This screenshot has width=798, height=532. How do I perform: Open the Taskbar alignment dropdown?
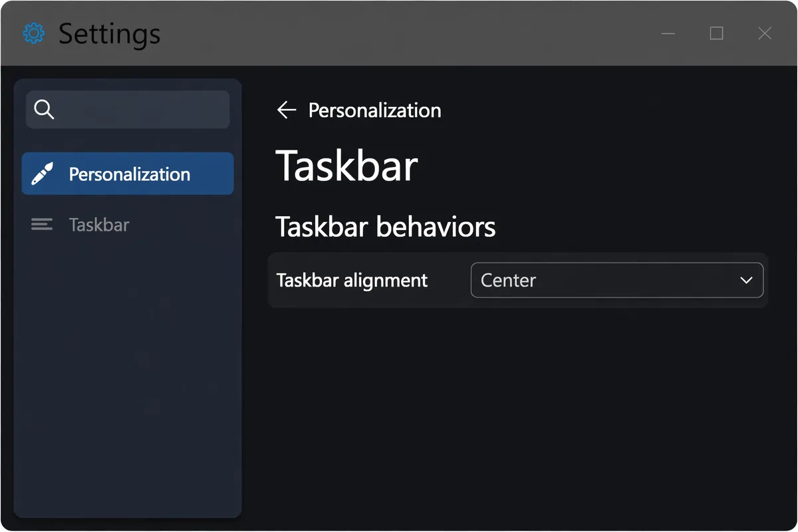click(616, 281)
